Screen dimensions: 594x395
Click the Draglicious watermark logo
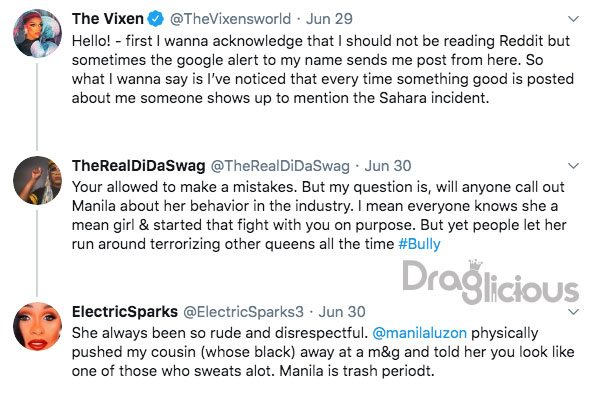coord(491,282)
